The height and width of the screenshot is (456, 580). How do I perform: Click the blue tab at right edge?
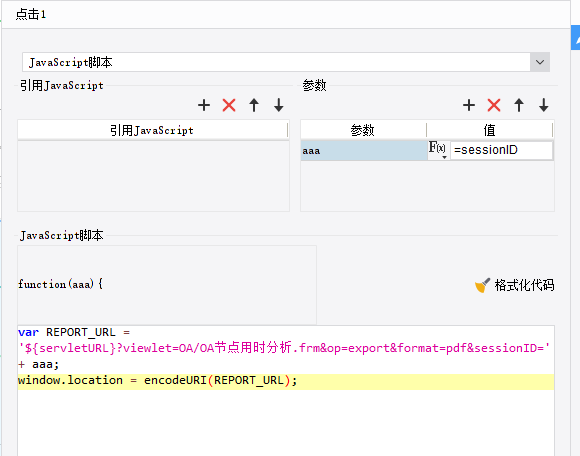coord(576,37)
